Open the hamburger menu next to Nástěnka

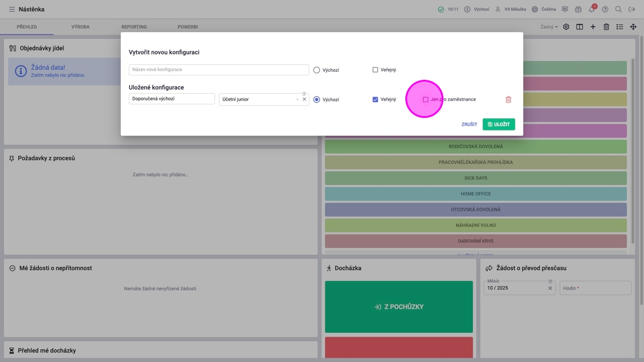click(x=12, y=9)
